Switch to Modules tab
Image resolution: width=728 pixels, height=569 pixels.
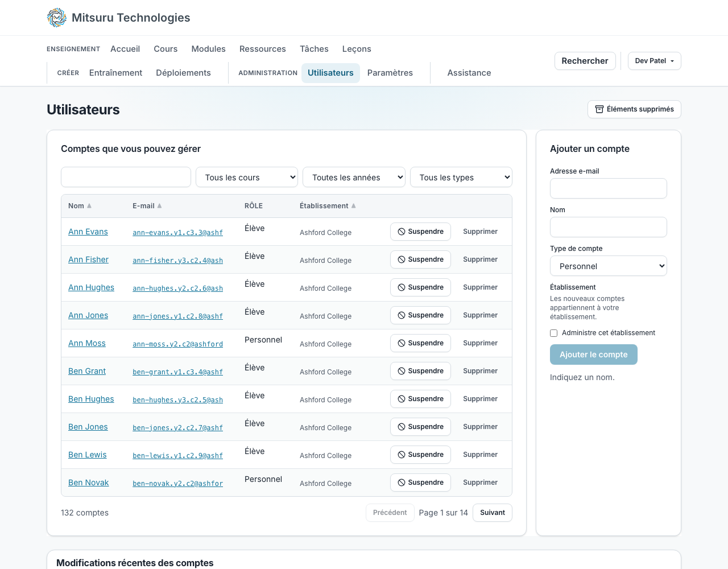click(208, 49)
